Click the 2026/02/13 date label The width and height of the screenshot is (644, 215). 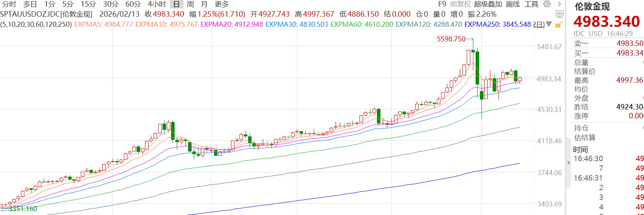tap(119, 14)
